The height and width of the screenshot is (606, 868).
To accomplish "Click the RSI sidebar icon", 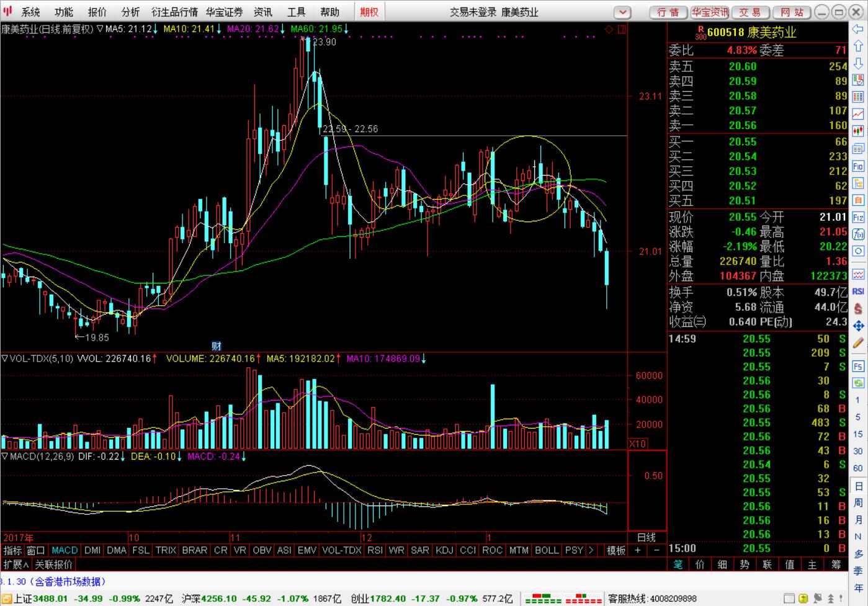I will click(x=858, y=291).
